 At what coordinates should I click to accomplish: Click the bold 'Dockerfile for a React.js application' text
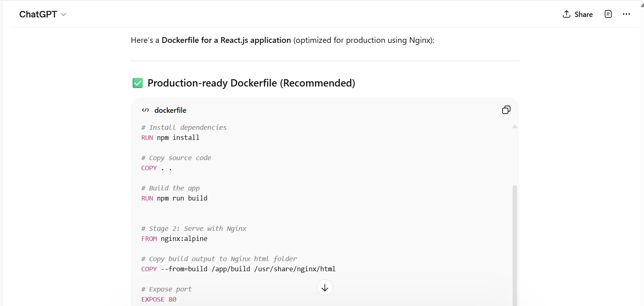pyautogui.click(x=226, y=40)
